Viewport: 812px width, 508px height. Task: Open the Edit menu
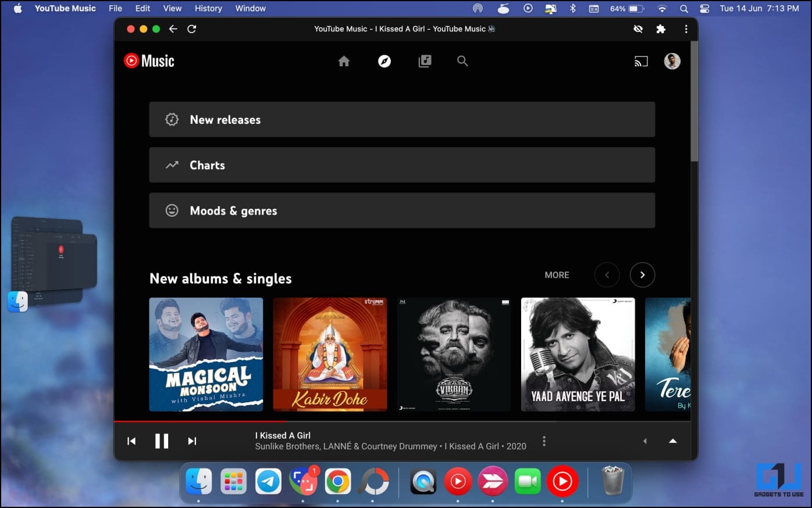click(x=143, y=8)
